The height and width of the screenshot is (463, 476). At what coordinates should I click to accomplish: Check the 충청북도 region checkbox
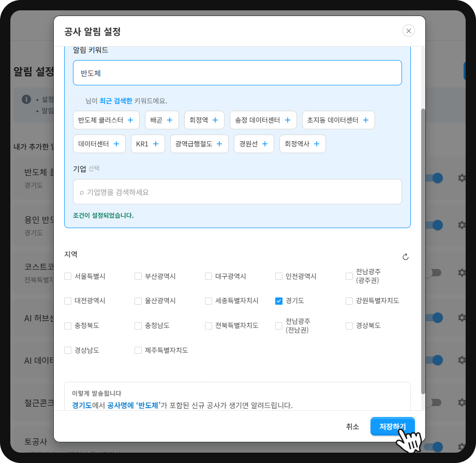pyautogui.click(x=68, y=326)
